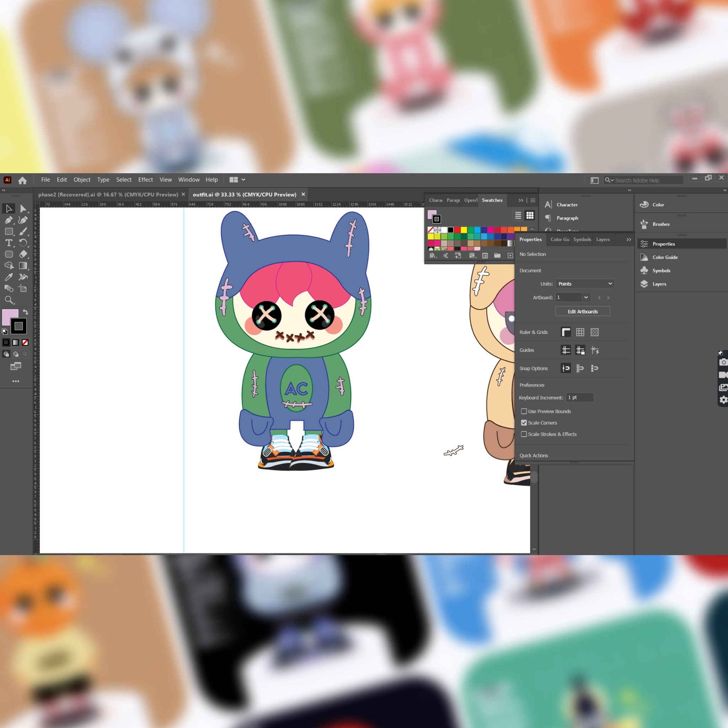Select the Direct Selection tool

[23, 209]
